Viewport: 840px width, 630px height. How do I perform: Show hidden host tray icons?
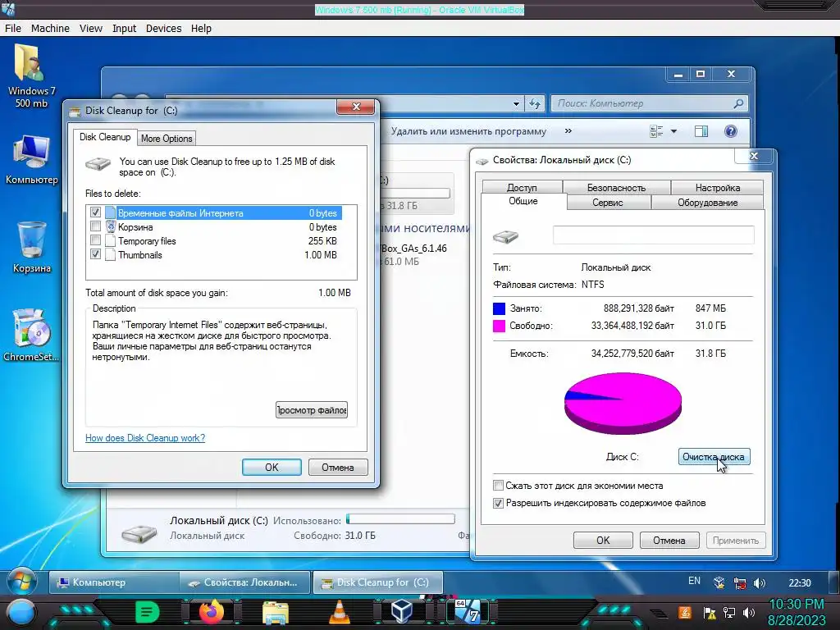[x=659, y=613]
